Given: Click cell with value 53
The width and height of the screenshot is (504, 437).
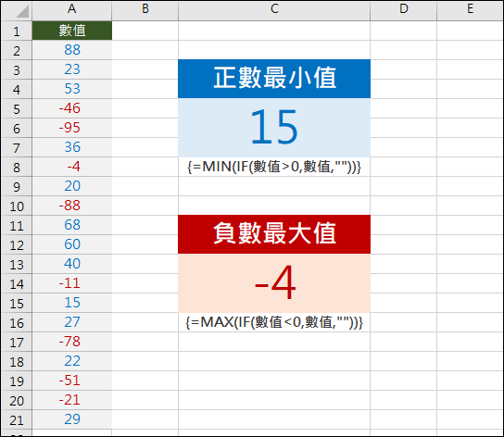Looking at the screenshot, I should [x=72, y=89].
